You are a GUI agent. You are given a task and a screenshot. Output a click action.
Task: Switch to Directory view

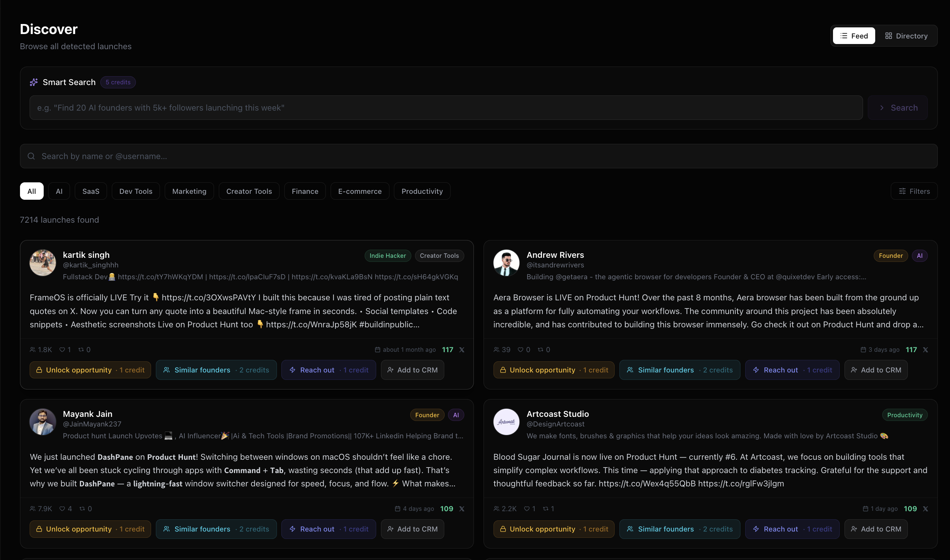point(906,36)
